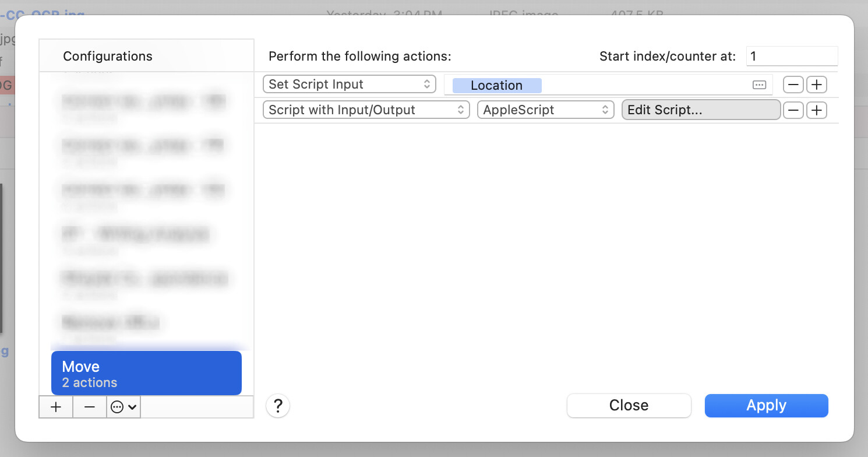868x457 pixels.
Task: Open help with the question mark button
Action: [x=278, y=406]
